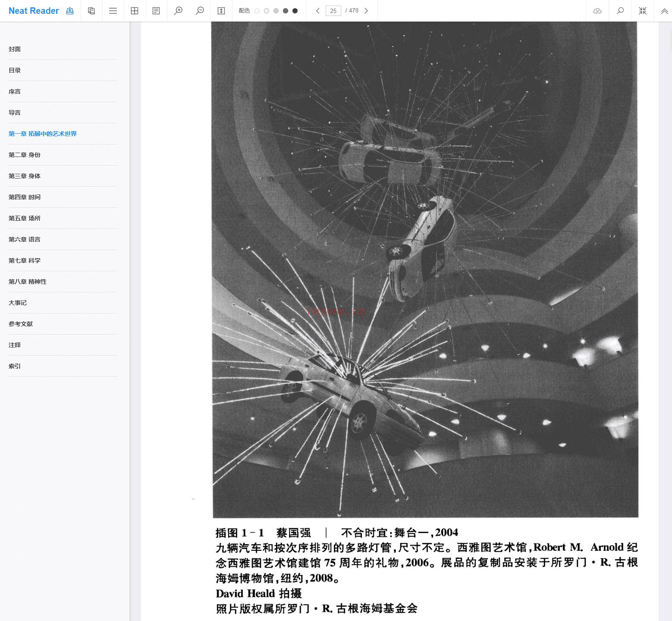Click the text David Heald 拍摄

click(x=259, y=593)
